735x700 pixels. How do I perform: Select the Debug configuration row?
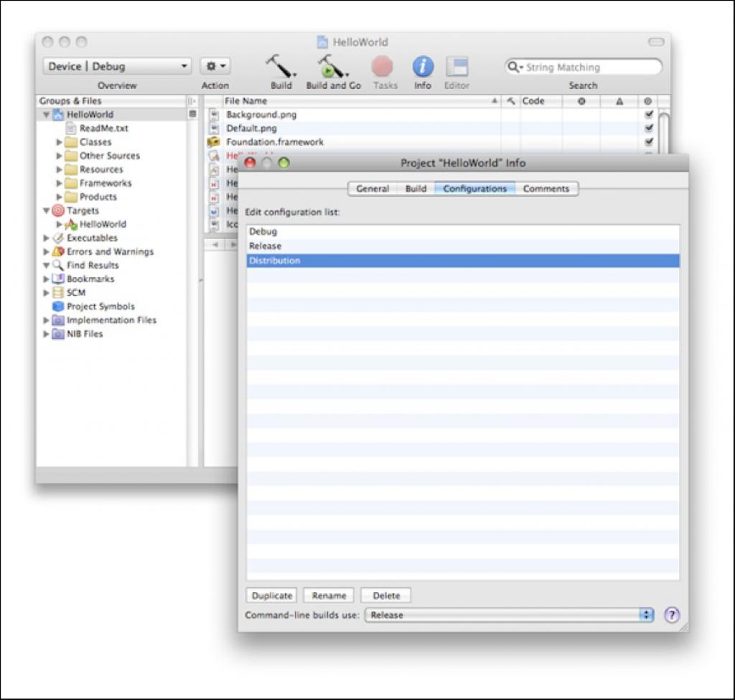coord(463,232)
